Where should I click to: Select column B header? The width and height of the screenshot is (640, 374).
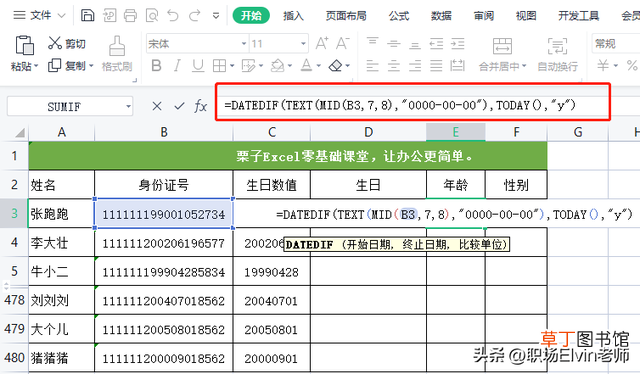coord(164,132)
